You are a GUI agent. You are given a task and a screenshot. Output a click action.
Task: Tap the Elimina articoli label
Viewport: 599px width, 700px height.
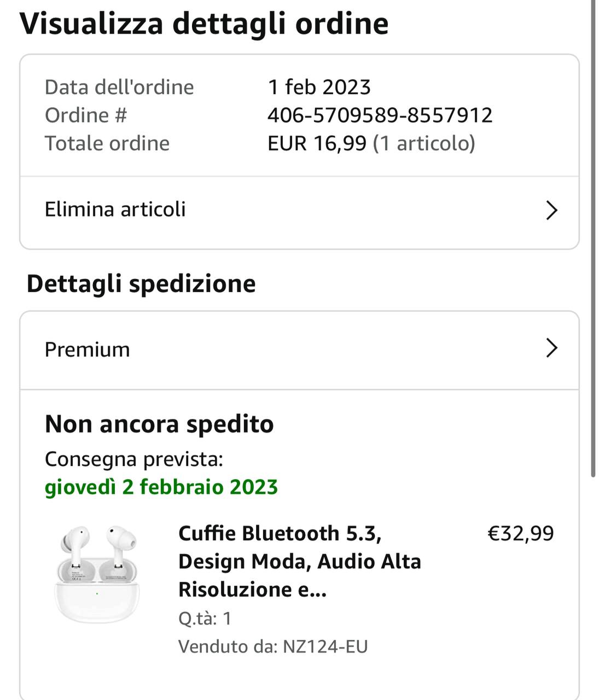click(115, 209)
